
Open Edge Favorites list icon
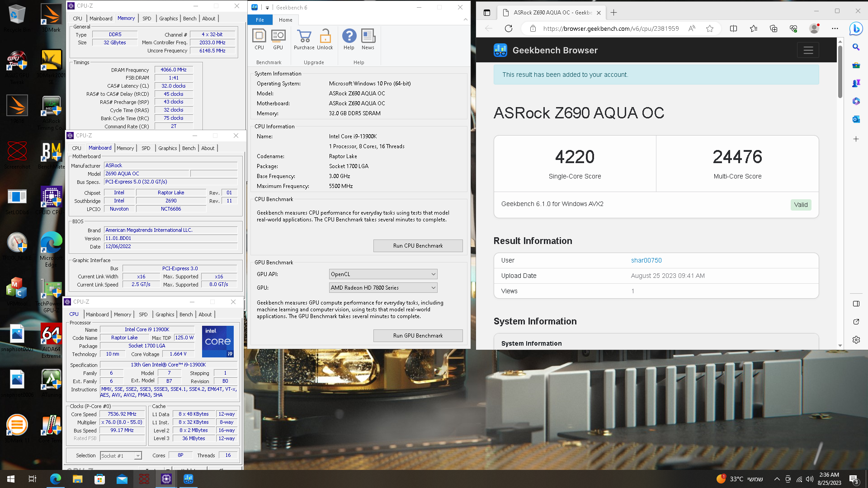click(754, 28)
